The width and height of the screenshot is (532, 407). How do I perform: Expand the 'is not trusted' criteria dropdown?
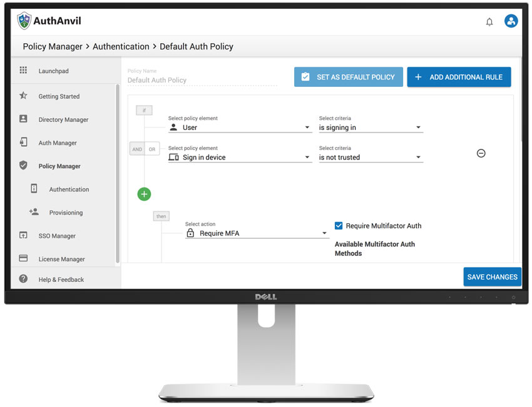pos(371,158)
